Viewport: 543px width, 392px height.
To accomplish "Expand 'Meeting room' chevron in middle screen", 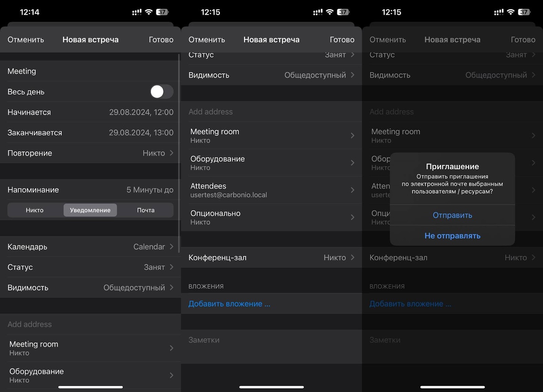I will [353, 135].
